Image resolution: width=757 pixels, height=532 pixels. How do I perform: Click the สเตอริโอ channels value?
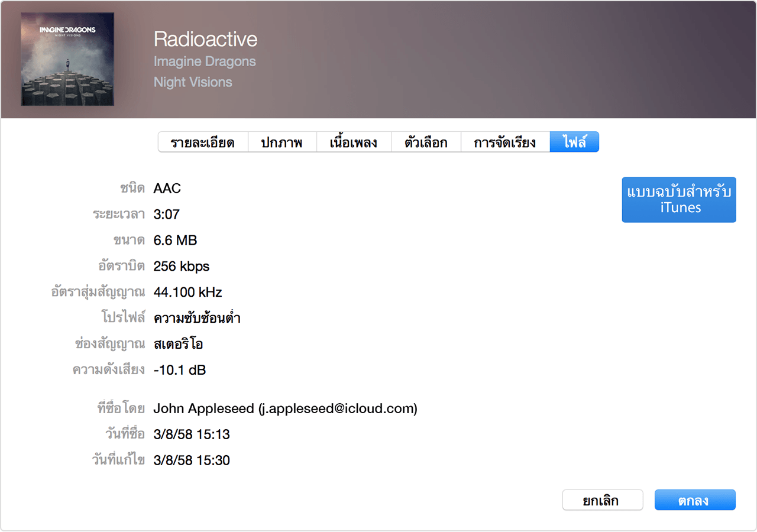pyautogui.click(x=178, y=345)
